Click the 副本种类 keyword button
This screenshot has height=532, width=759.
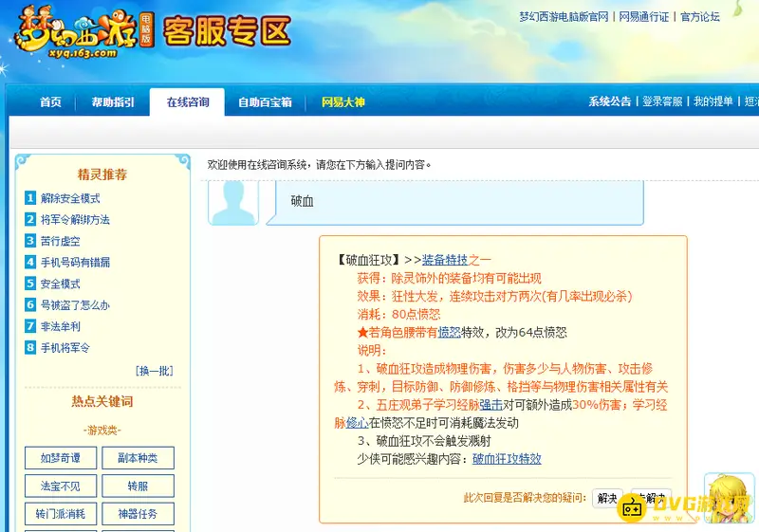[x=138, y=458]
